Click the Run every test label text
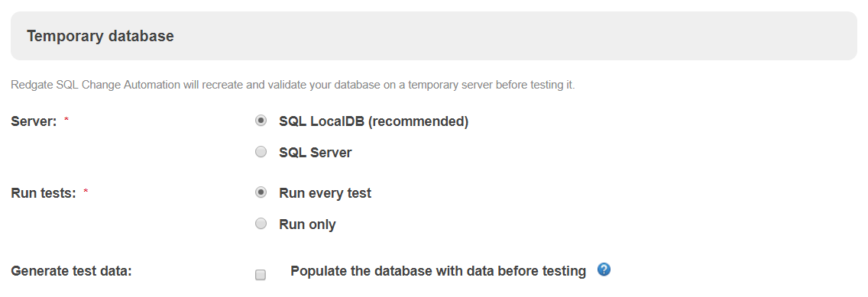 tap(325, 194)
